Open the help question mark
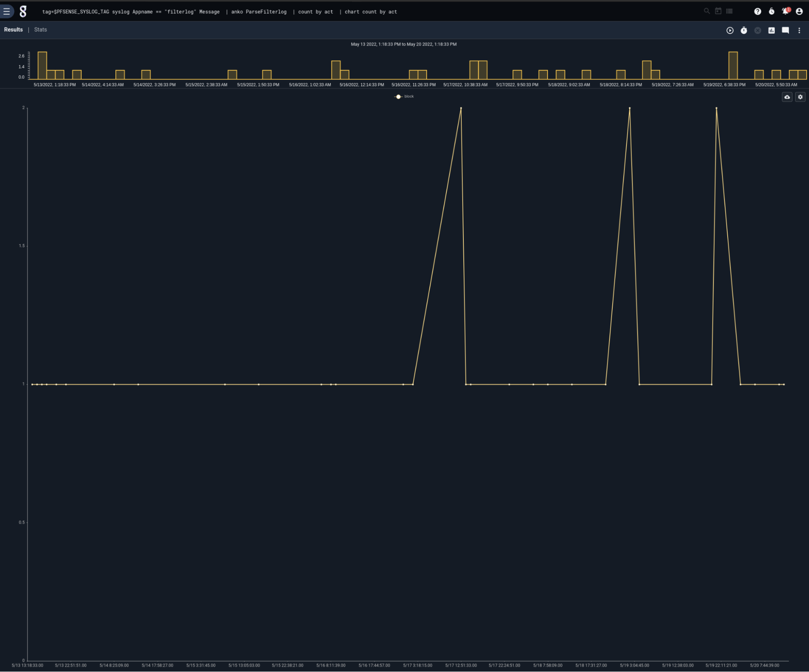The width and height of the screenshot is (809, 672). pyautogui.click(x=758, y=11)
